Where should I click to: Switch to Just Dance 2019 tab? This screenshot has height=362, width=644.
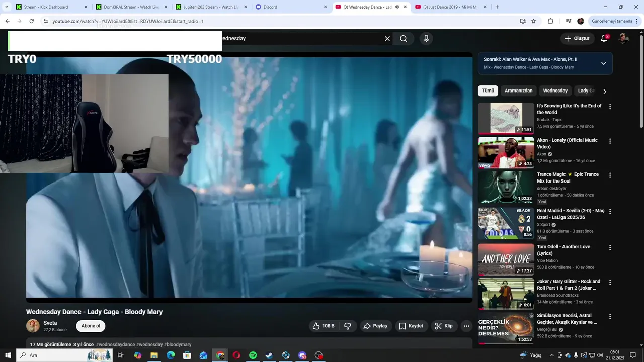point(451,7)
